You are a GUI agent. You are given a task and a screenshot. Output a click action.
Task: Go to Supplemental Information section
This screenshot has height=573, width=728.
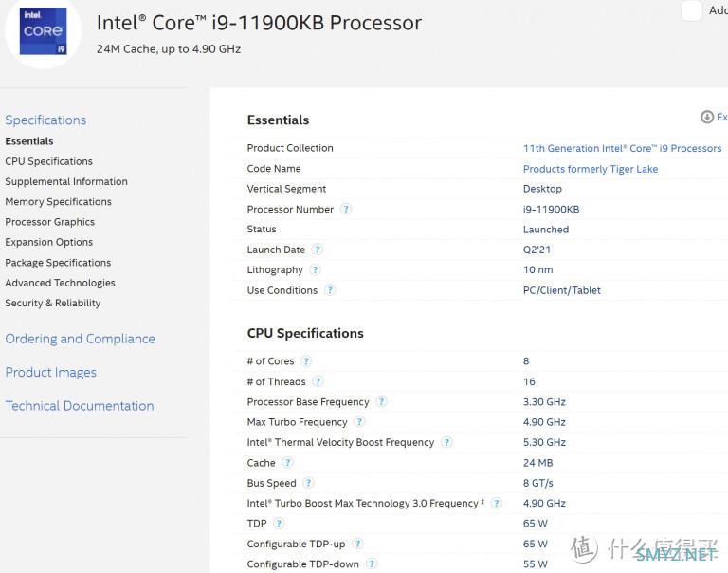coord(66,181)
